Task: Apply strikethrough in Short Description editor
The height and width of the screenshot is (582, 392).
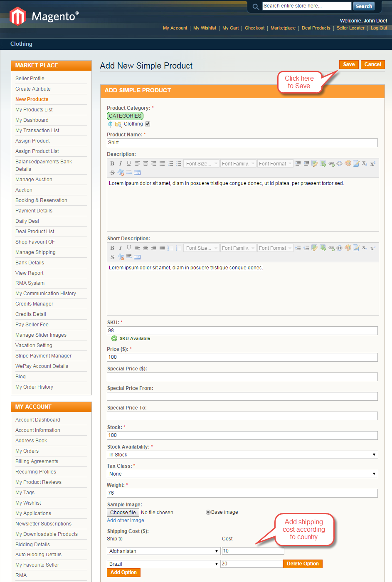Action: (x=112, y=257)
